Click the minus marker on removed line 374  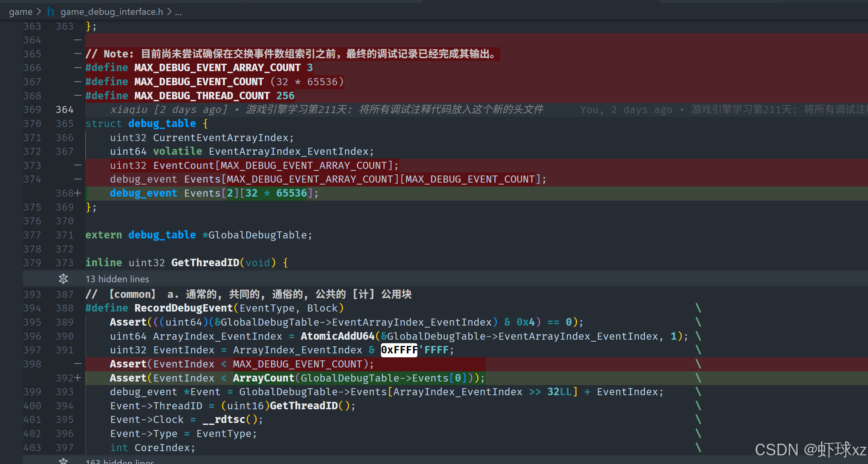click(x=77, y=179)
